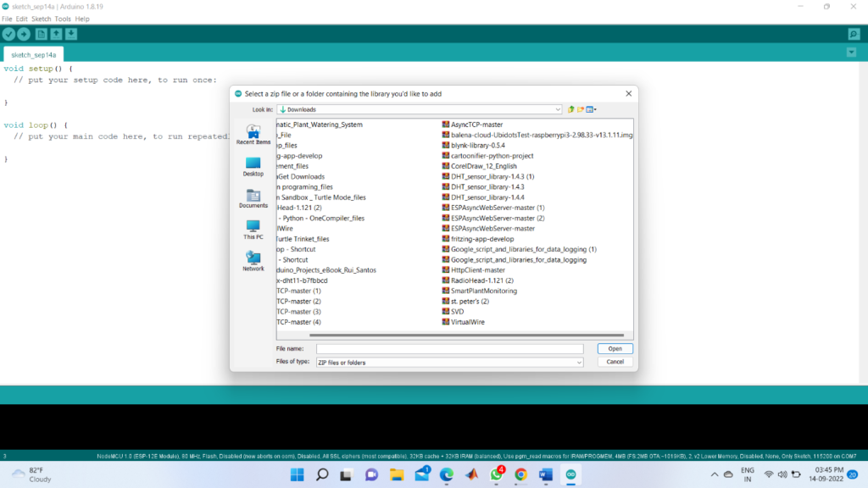
Task: Click the Open button in the dialog
Action: (x=615, y=348)
